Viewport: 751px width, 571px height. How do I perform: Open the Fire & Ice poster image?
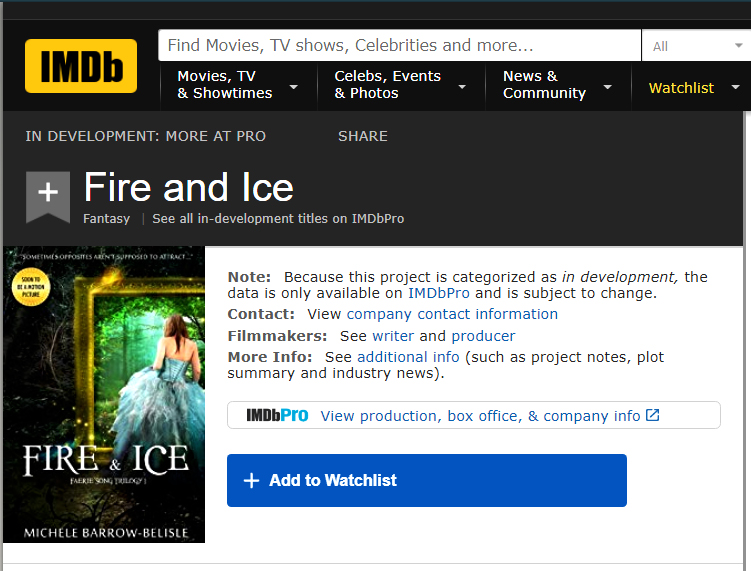[x=104, y=395]
